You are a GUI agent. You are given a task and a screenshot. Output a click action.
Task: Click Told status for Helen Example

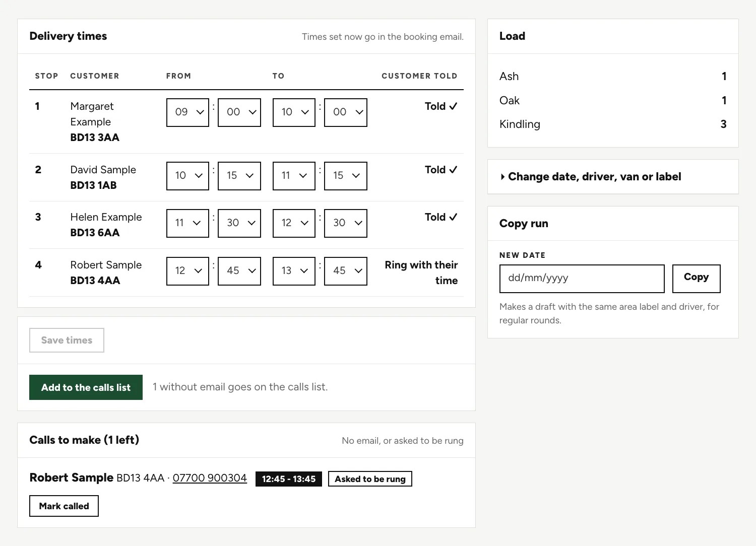point(441,217)
